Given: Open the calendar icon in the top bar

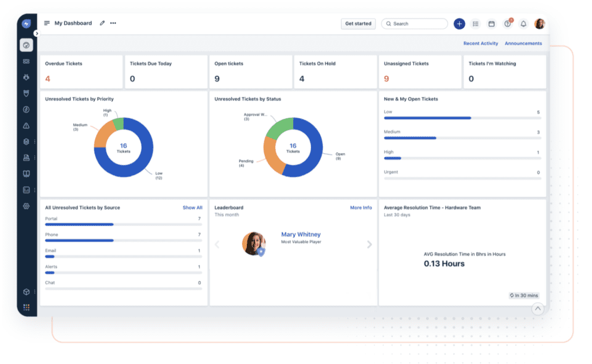Looking at the screenshot, I should 491,24.
